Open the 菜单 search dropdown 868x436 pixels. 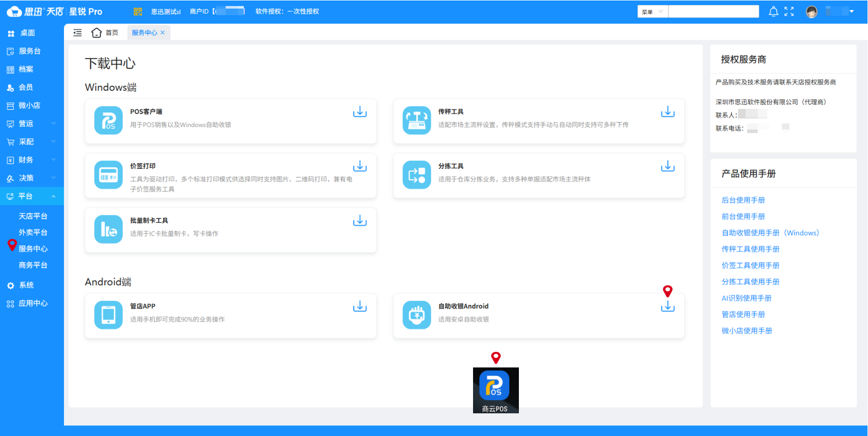[652, 12]
